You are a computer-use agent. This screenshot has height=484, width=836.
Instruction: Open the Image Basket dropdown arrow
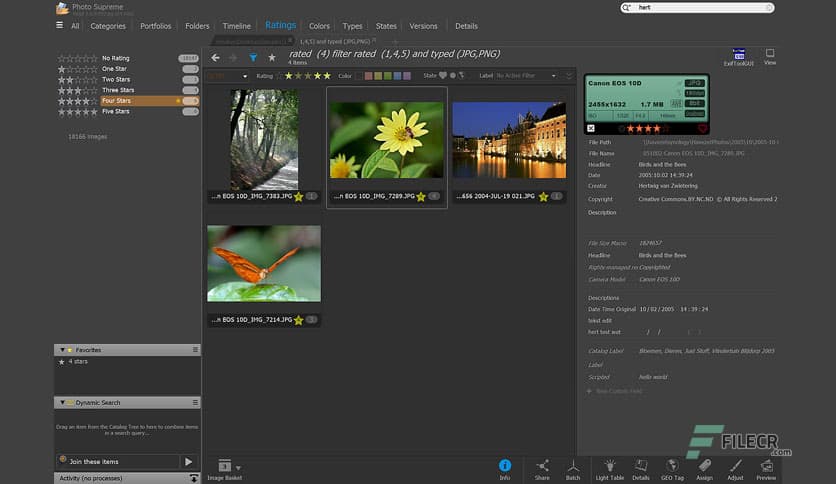click(x=238, y=467)
